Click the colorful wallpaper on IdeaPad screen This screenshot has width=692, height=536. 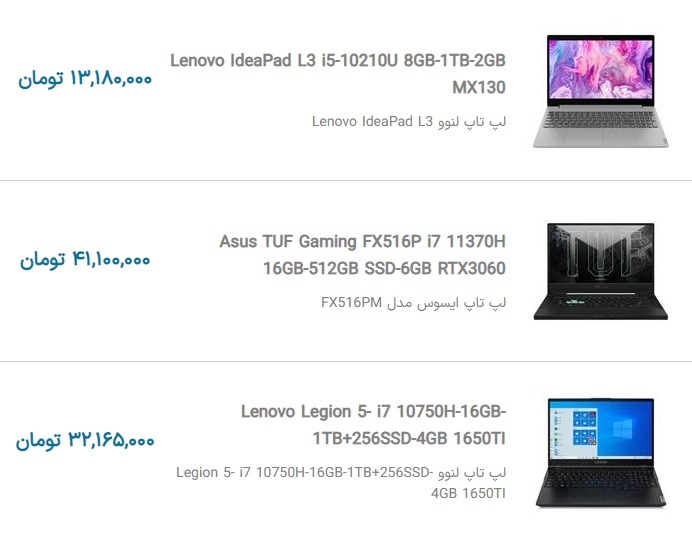pos(601,69)
